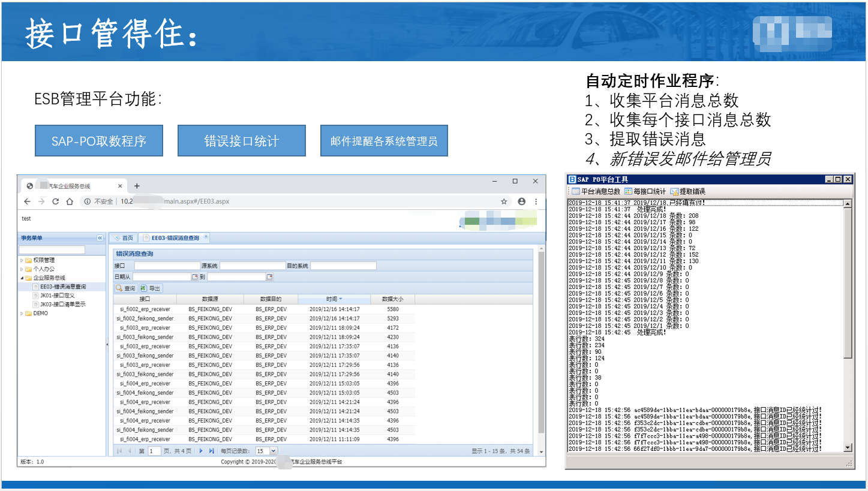
Task: Open the calendar picker beside 日期从 field
Action: pos(196,276)
